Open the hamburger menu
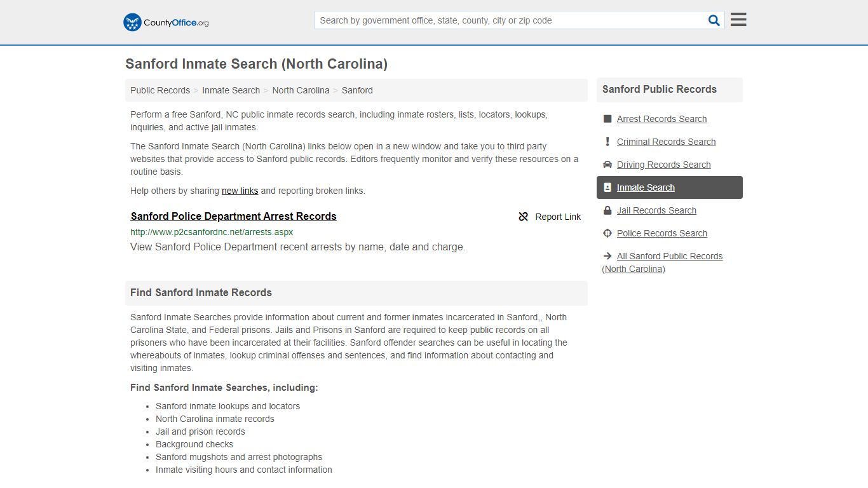Image resolution: width=868 pixels, height=488 pixels. (x=738, y=20)
